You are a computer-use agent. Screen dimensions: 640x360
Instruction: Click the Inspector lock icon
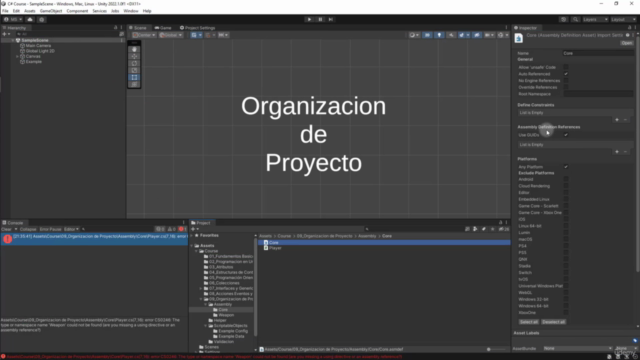629,28
